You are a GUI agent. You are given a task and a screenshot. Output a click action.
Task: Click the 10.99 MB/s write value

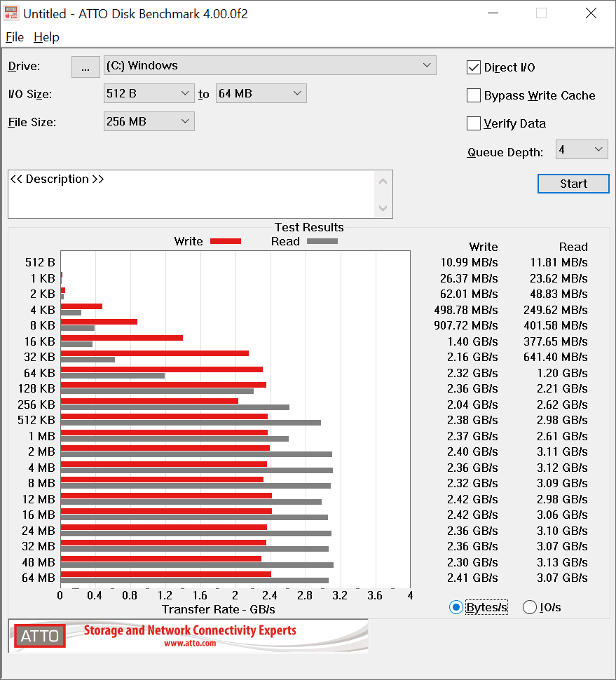tap(469, 263)
